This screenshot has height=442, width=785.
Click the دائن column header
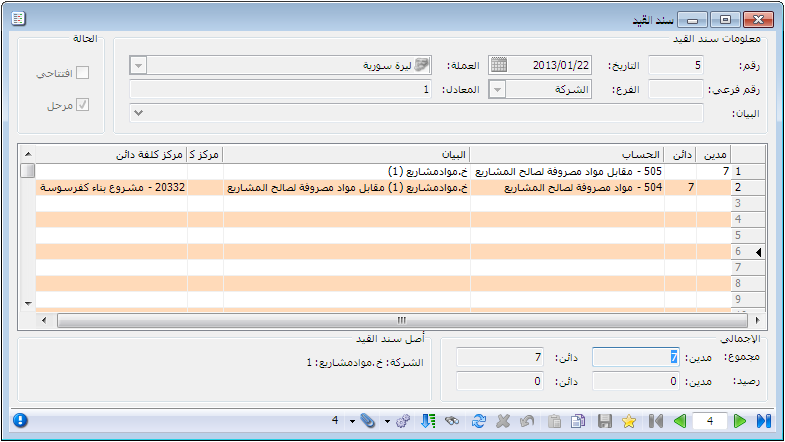[x=681, y=155]
